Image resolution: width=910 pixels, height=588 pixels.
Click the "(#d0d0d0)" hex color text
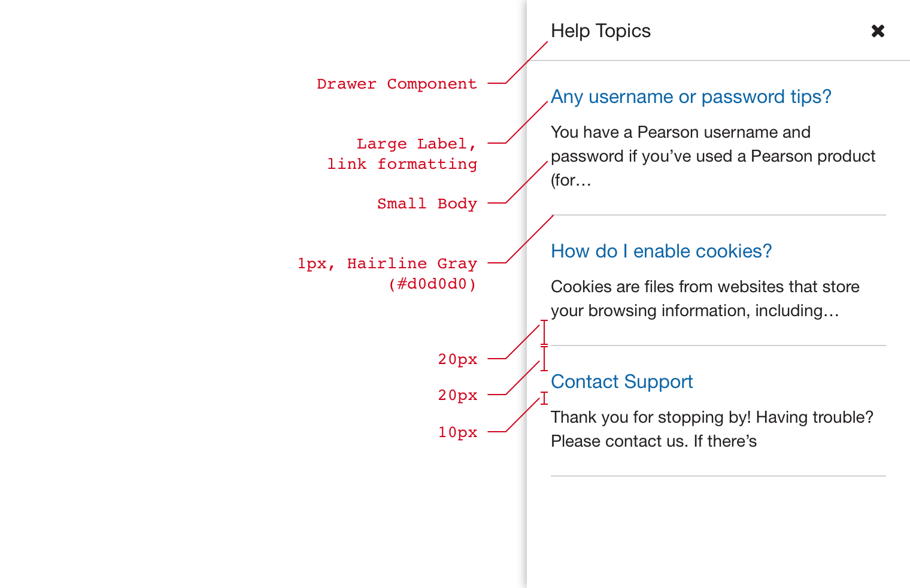point(432,284)
